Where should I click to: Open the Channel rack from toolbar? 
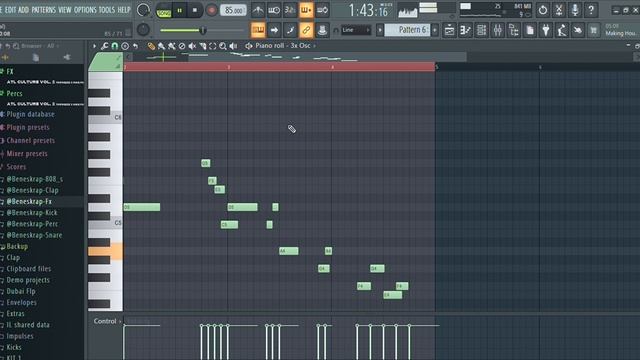click(x=482, y=30)
